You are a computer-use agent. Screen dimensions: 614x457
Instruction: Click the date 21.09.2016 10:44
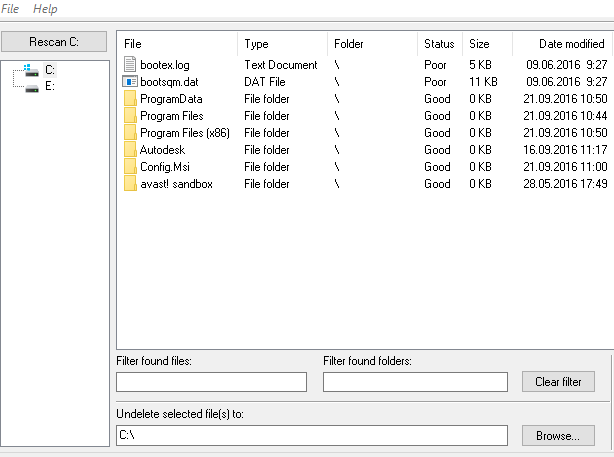tap(565, 116)
